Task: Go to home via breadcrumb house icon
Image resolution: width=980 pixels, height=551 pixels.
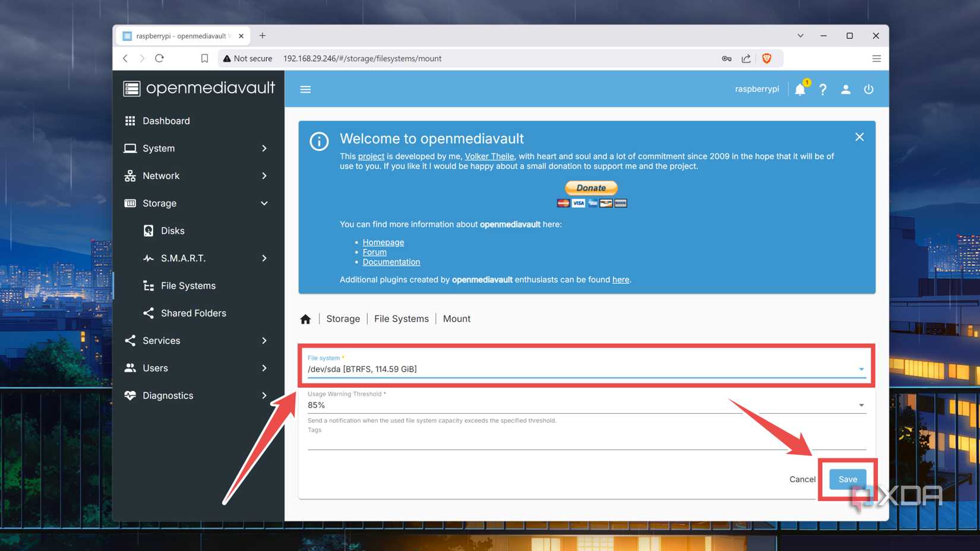Action: click(x=305, y=319)
